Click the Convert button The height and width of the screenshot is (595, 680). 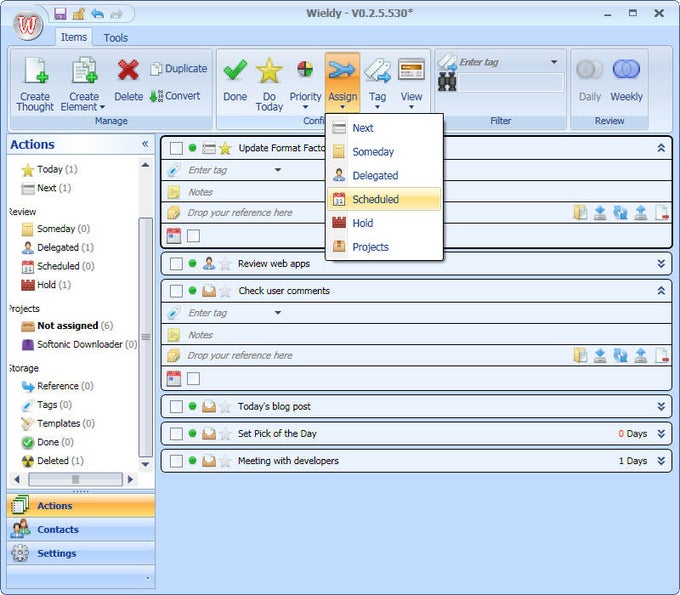[x=175, y=95]
